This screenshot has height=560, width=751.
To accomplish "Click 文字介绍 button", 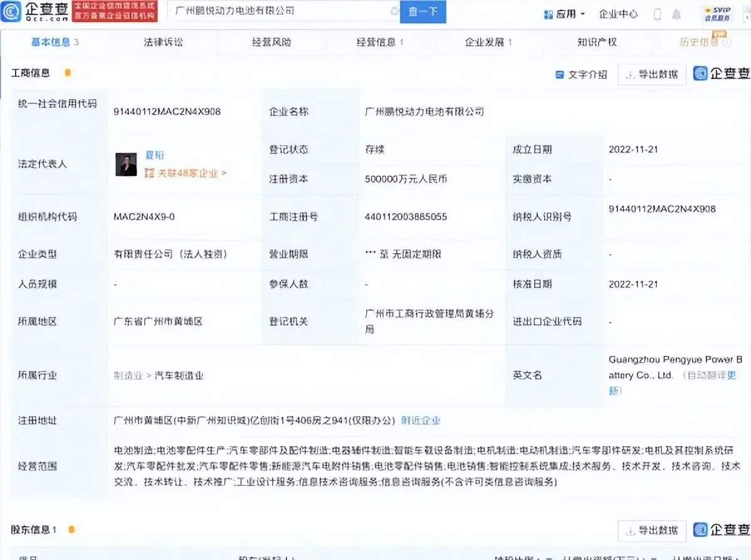I will 582,75.
